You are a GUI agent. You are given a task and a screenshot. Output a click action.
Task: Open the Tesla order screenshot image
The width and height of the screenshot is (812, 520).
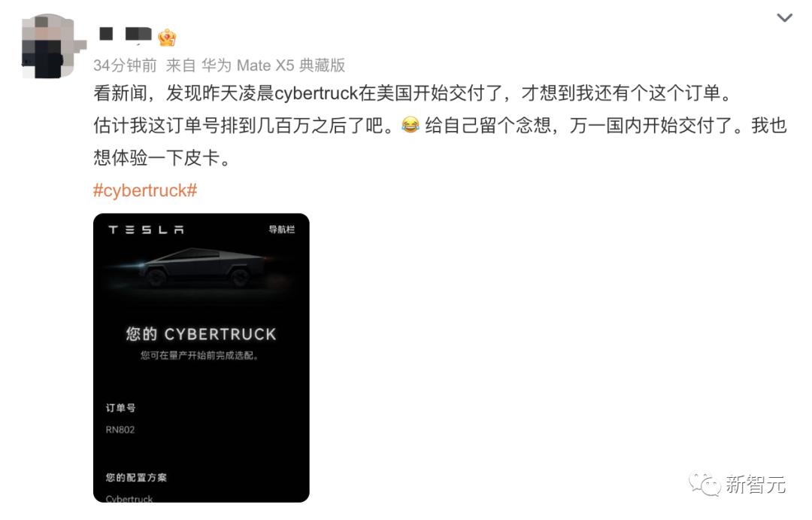pyautogui.click(x=201, y=357)
